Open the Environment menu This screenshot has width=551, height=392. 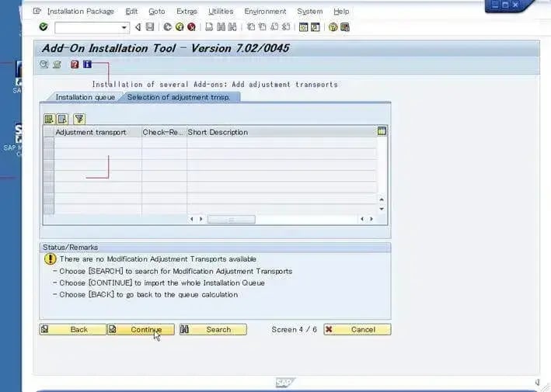[265, 12]
